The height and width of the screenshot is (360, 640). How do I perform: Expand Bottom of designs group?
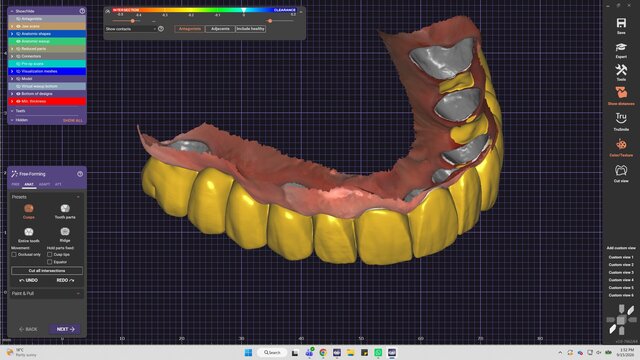coord(12,94)
